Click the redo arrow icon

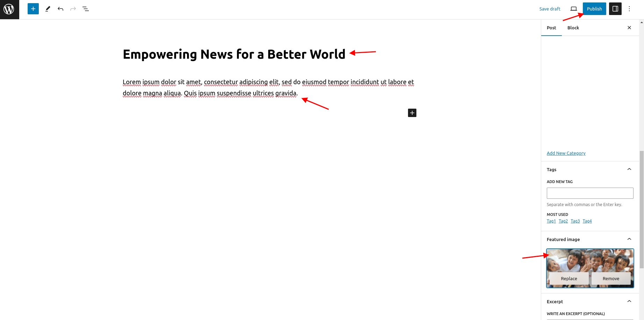[x=73, y=9]
